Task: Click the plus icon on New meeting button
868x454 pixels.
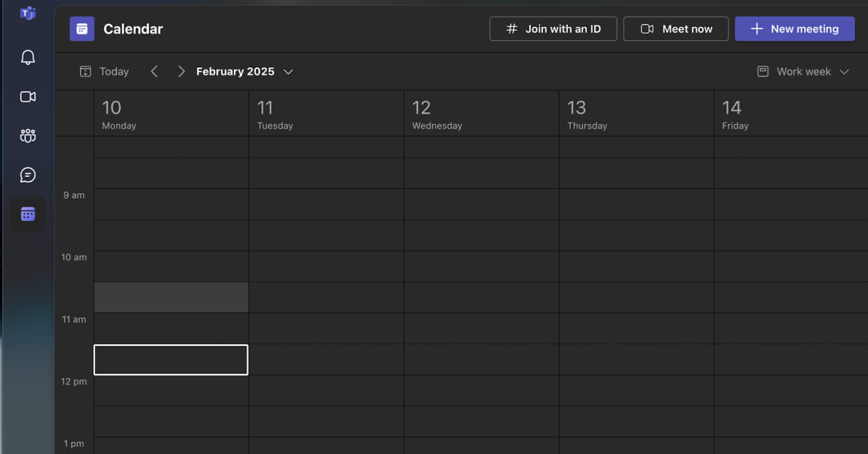Action: point(756,28)
